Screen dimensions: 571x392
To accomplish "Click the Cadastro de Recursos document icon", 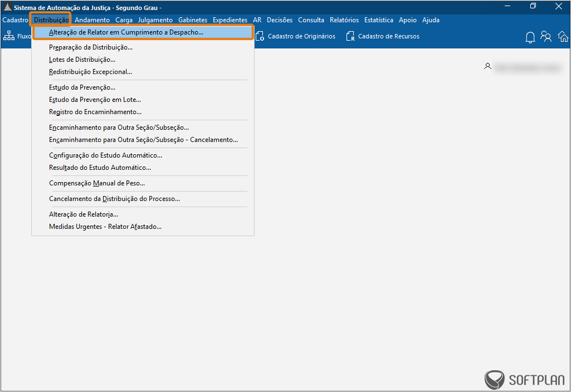I will tap(350, 36).
